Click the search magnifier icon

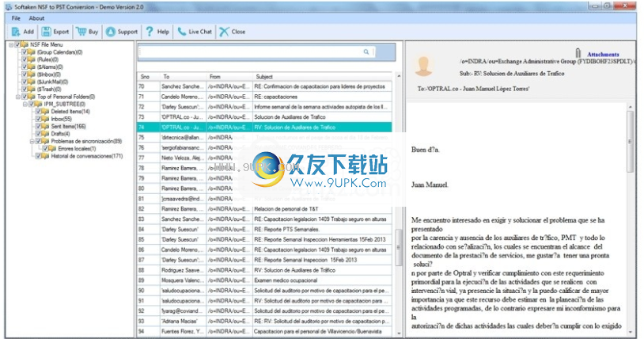point(366,51)
